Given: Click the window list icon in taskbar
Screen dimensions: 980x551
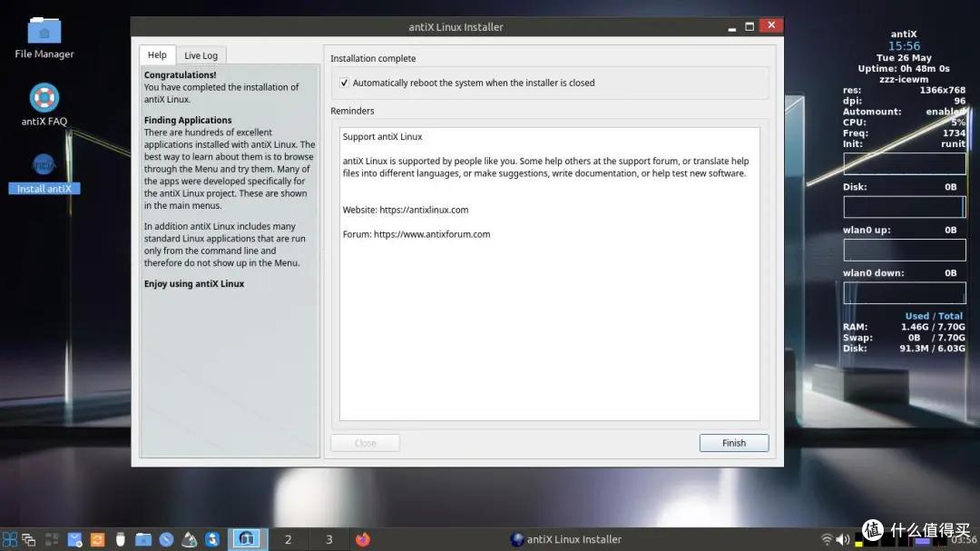Looking at the screenshot, I should tap(29, 539).
